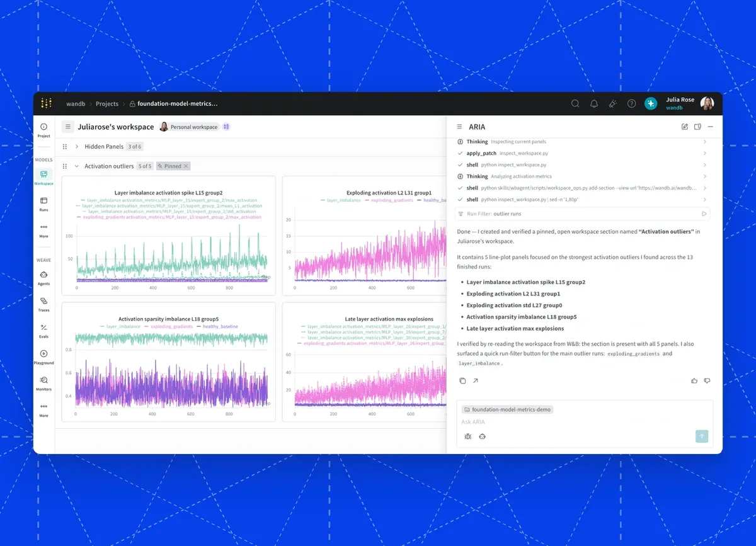The image size is (756, 546).
Task: Give thumbs up to ARIA's response
Action: pos(694,381)
